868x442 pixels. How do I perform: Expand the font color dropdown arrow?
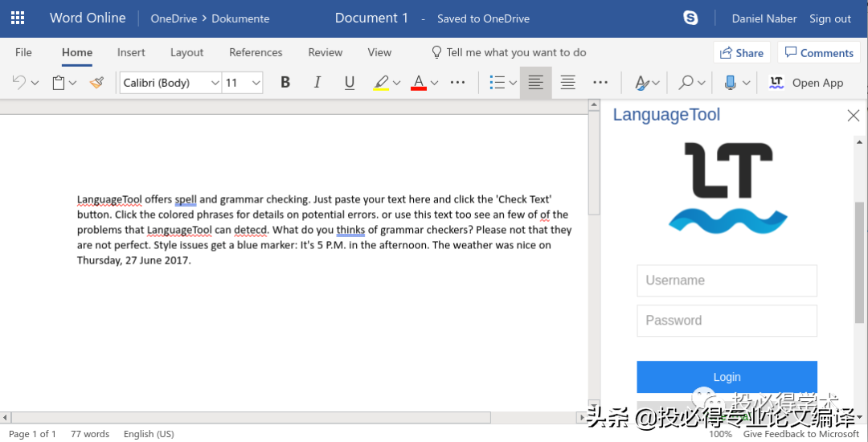pyautogui.click(x=434, y=84)
